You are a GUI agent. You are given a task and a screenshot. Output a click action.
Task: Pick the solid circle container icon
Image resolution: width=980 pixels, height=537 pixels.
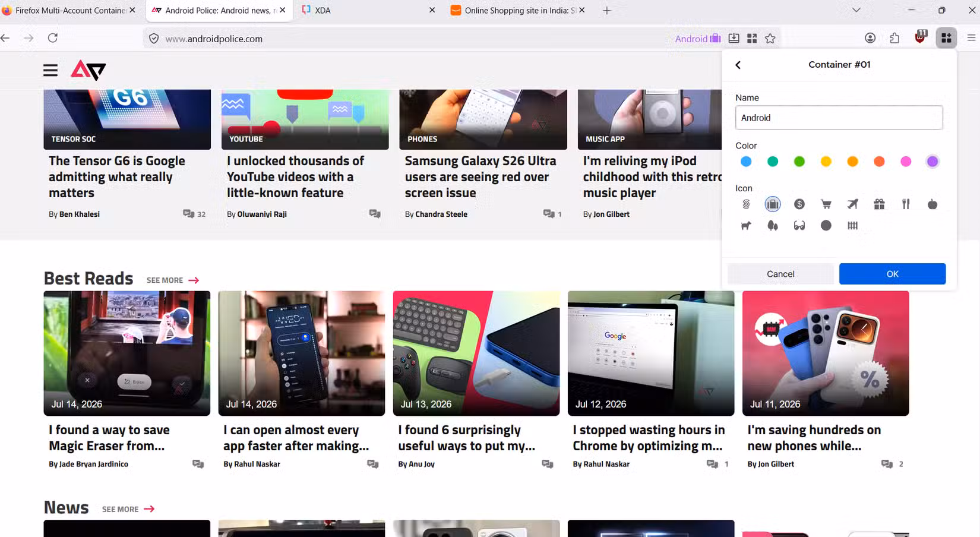click(826, 226)
